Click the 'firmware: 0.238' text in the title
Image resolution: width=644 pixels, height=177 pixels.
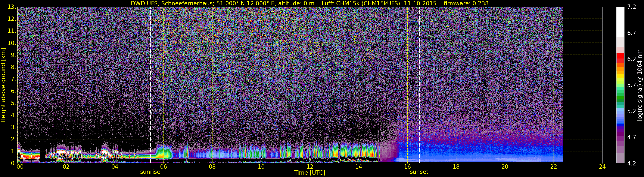466,3
